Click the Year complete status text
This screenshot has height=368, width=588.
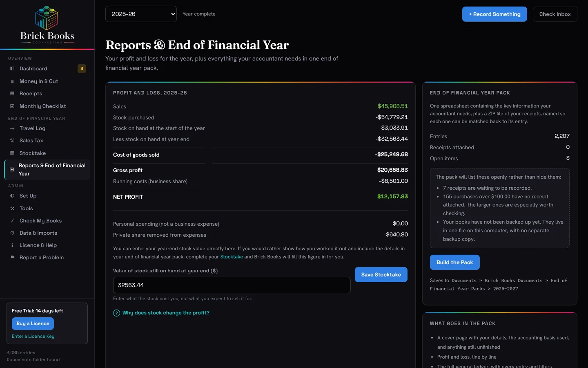click(x=199, y=14)
